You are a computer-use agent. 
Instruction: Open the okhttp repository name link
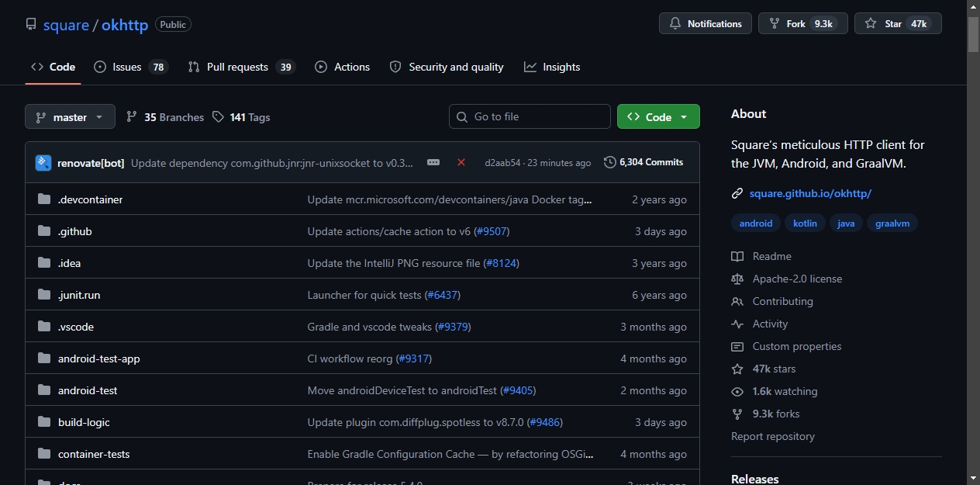click(125, 25)
